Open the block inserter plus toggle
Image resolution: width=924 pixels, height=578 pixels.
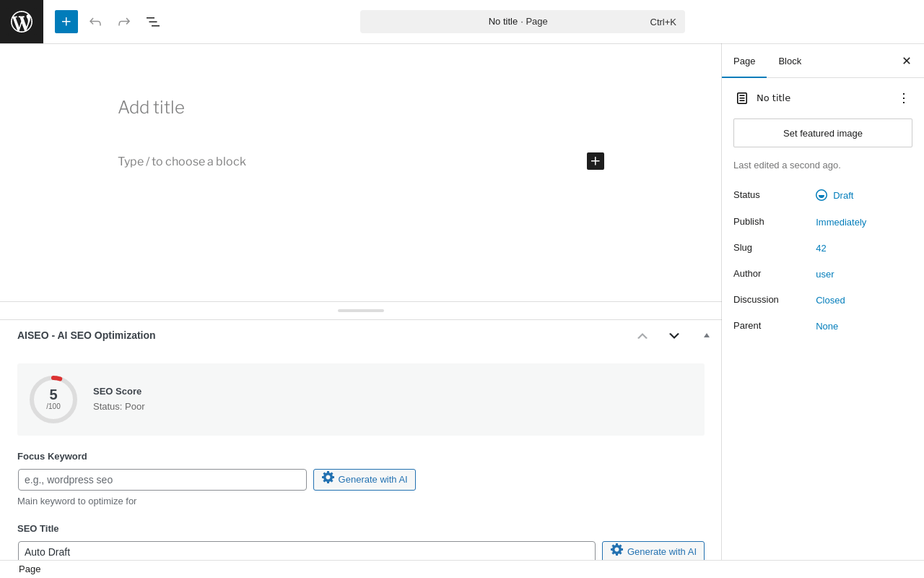click(x=66, y=22)
